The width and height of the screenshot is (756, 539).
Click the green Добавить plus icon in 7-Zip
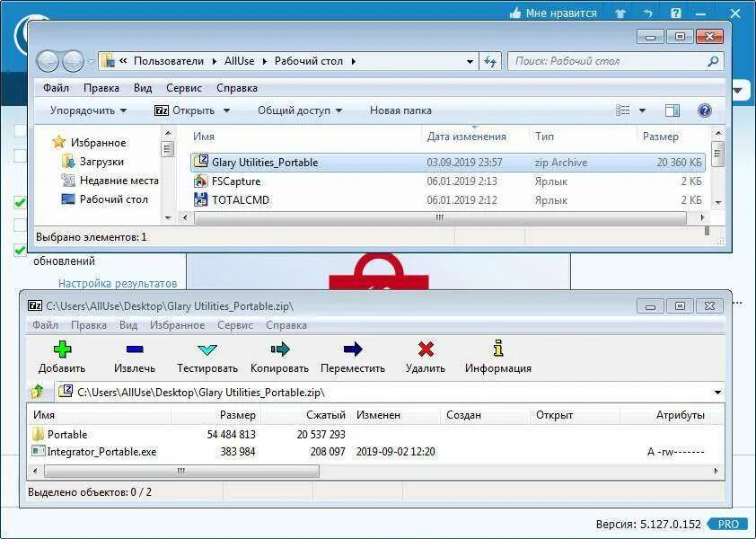62,349
